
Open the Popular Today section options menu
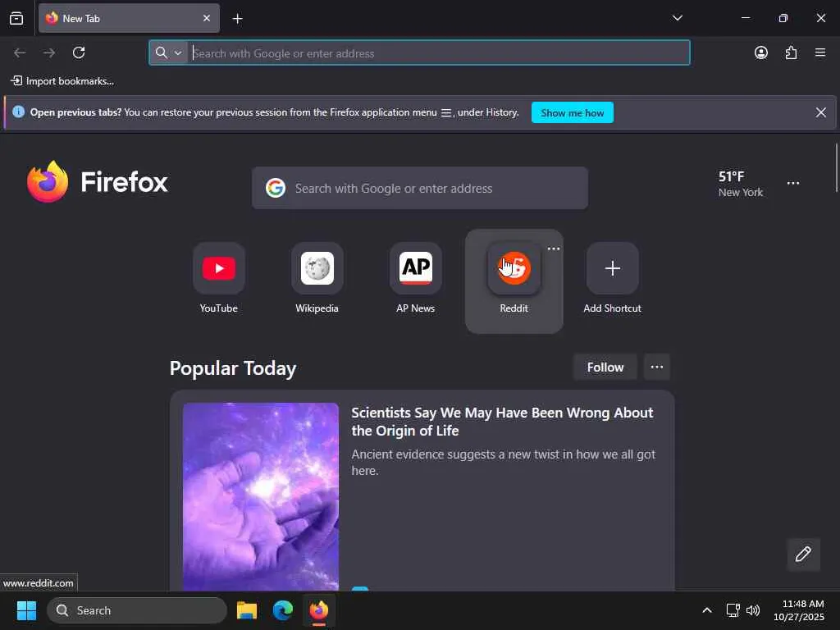[657, 367]
